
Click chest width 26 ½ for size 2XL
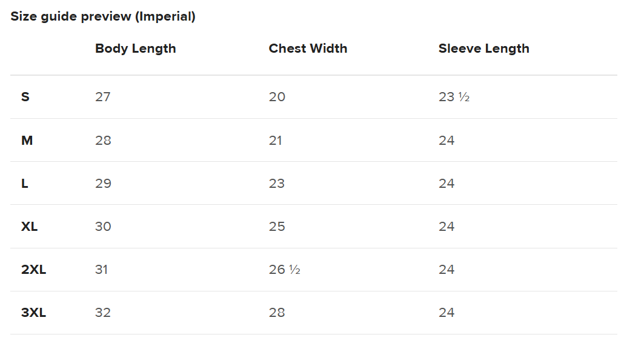(x=284, y=270)
